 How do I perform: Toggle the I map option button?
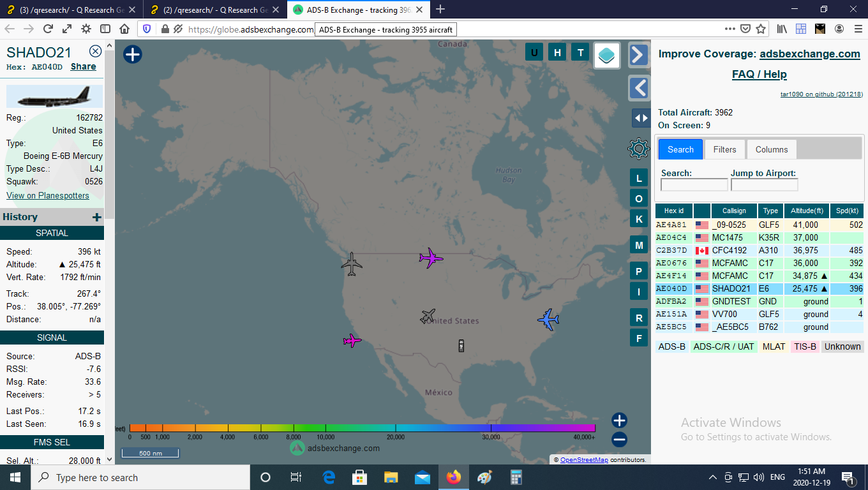tap(639, 292)
